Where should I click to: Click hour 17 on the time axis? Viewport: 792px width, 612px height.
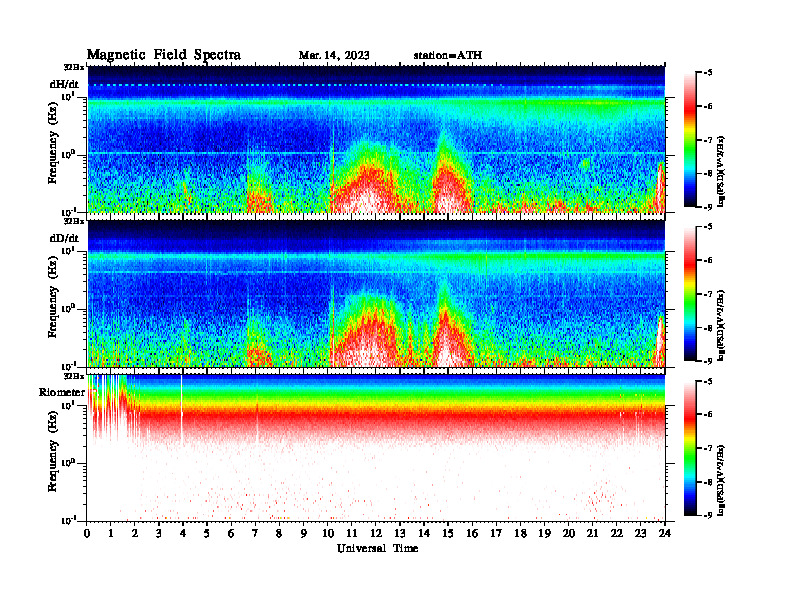coord(496,534)
